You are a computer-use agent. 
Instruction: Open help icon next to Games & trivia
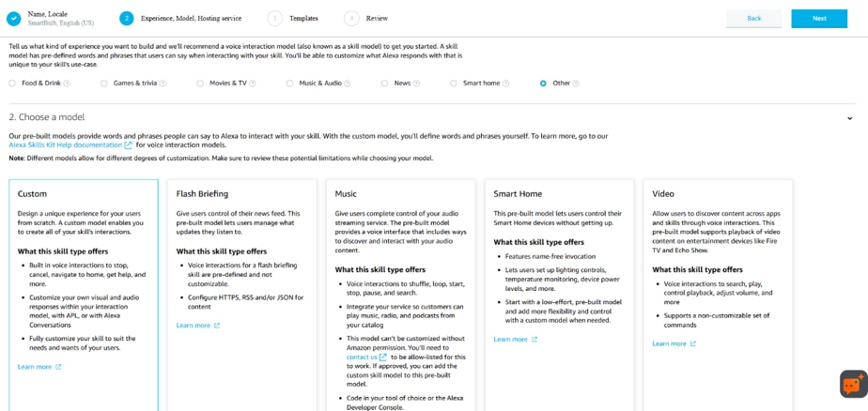pyautogui.click(x=163, y=84)
